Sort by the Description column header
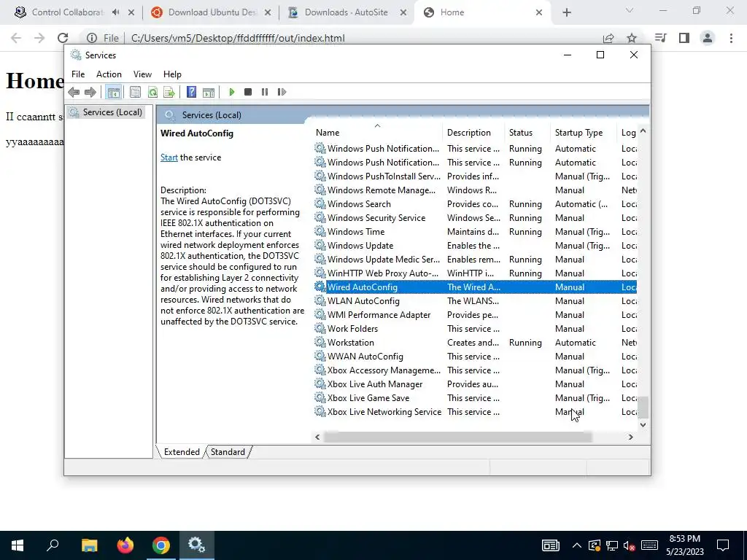This screenshot has height=560, width=747. click(473, 133)
